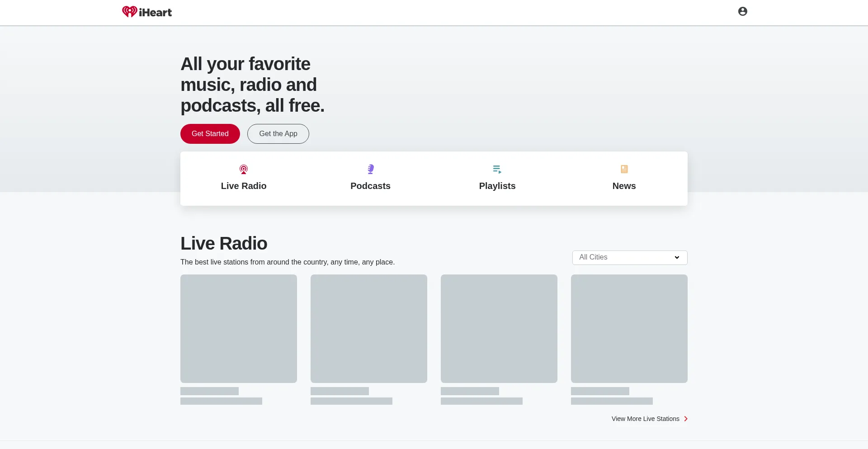Click the red arrow beside View More
868x449 pixels.
tap(686, 419)
